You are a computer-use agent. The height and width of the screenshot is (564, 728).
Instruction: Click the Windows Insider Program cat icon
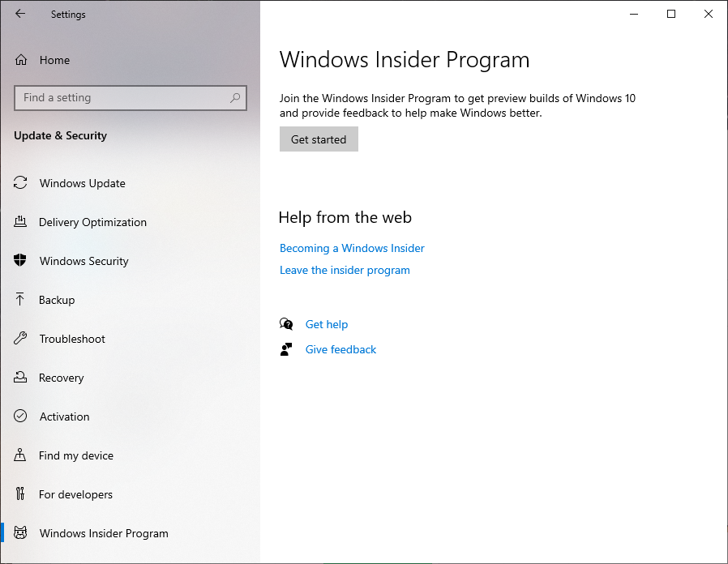(x=20, y=532)
